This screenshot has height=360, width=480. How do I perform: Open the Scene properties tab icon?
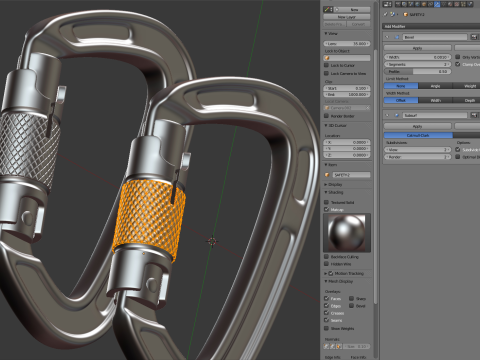411,4
